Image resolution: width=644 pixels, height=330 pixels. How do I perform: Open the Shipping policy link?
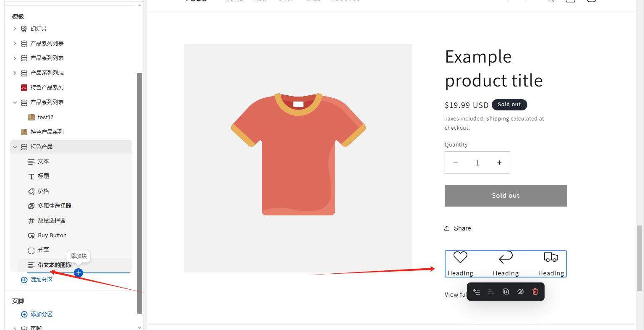click(498, 119)
